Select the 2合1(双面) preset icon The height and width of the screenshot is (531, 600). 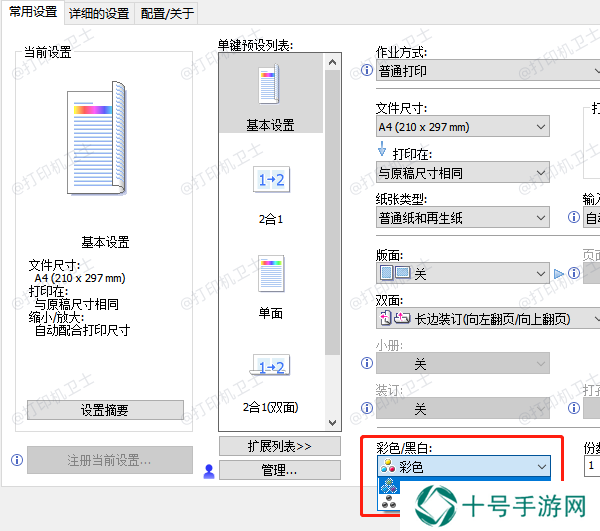(x=270, y=366)
